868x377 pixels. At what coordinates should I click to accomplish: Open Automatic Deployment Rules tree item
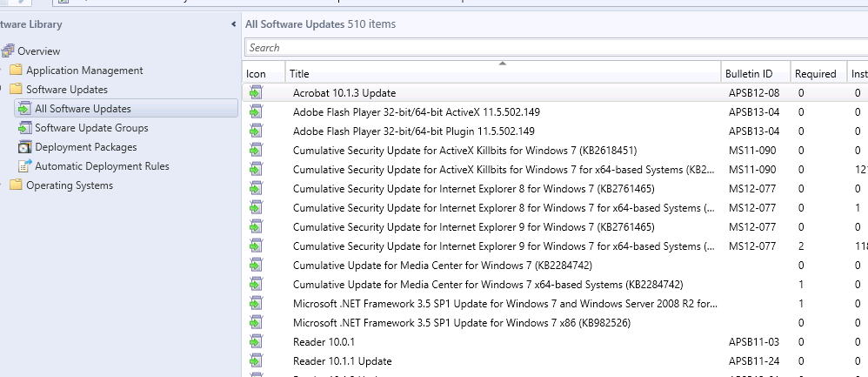[x=102, y=165]
